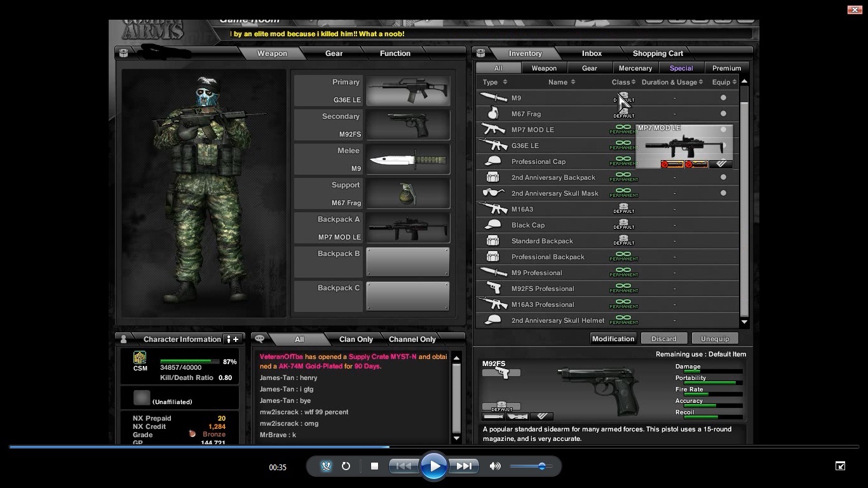Click the inventory list scroll-up arrow
The width and height of the screenshot is (868, 488).
coord(744,81)
